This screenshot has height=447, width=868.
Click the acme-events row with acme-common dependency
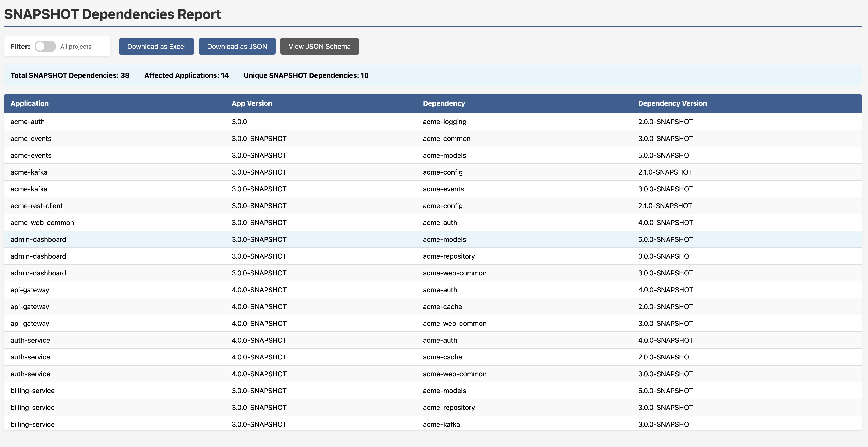coord(236,138)
